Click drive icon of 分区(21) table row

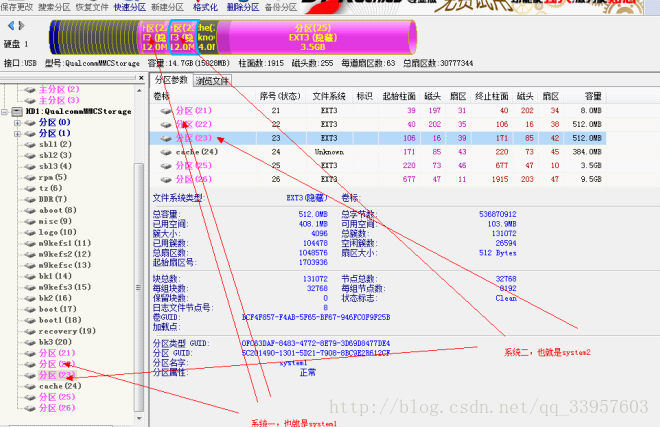[166, 111]
